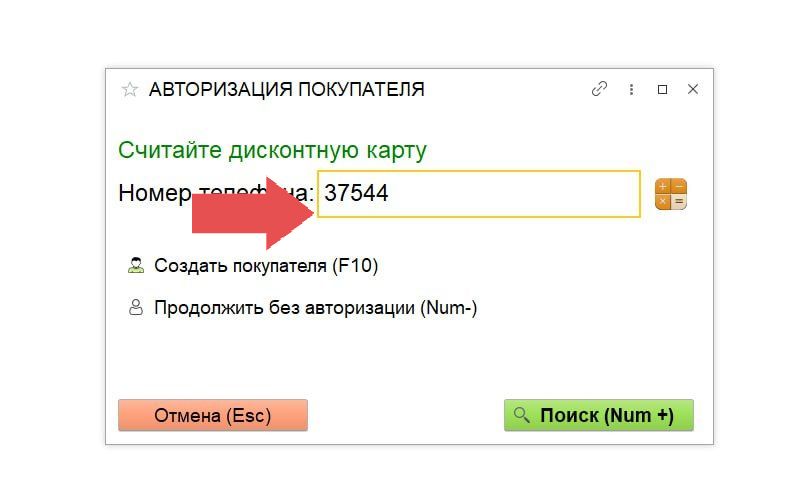This screenshot has width=811, height=502.
Task: Close the customer authorization dialog
Action: point(693,89)
